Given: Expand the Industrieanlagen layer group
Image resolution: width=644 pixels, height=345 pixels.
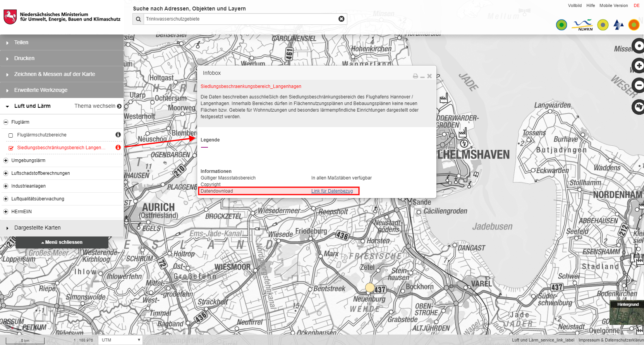Looking at the screenshot, I should tap(6, 186).
